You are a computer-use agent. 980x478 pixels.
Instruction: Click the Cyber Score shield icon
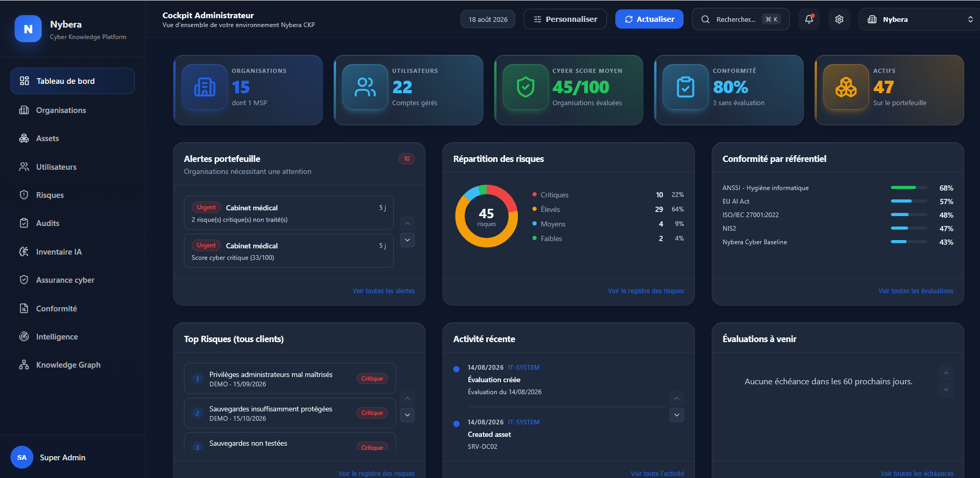click(x=526, y=87)
